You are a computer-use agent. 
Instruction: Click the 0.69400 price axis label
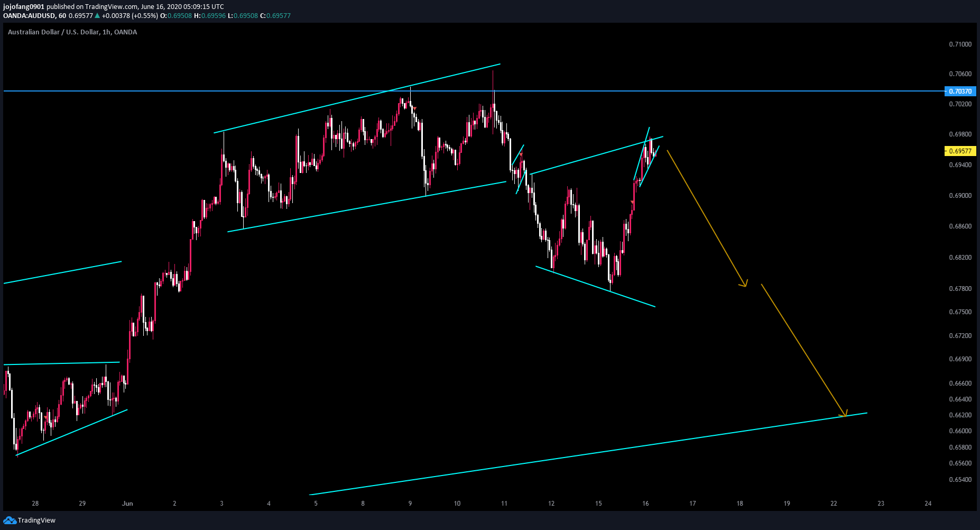(960, 165)
